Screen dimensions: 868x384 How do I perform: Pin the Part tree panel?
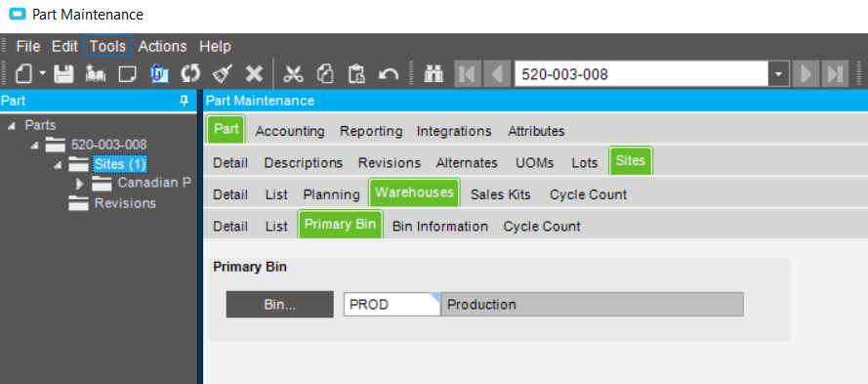[185, 101]
